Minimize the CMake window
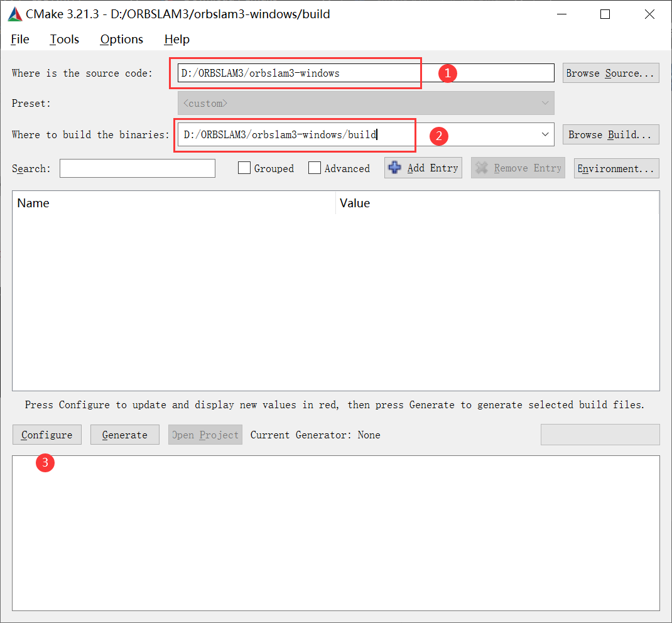The width and height of the screenshot is (672, 623). [562, 14]
